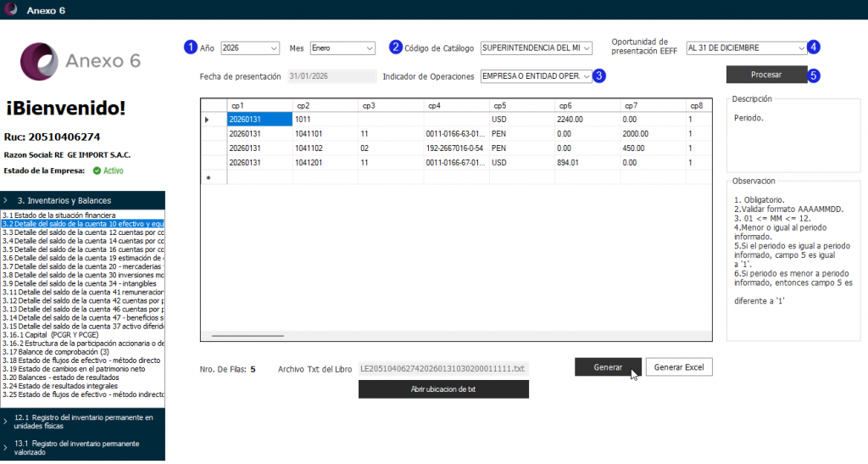Click cell with amount 450.00

[654, 148]
